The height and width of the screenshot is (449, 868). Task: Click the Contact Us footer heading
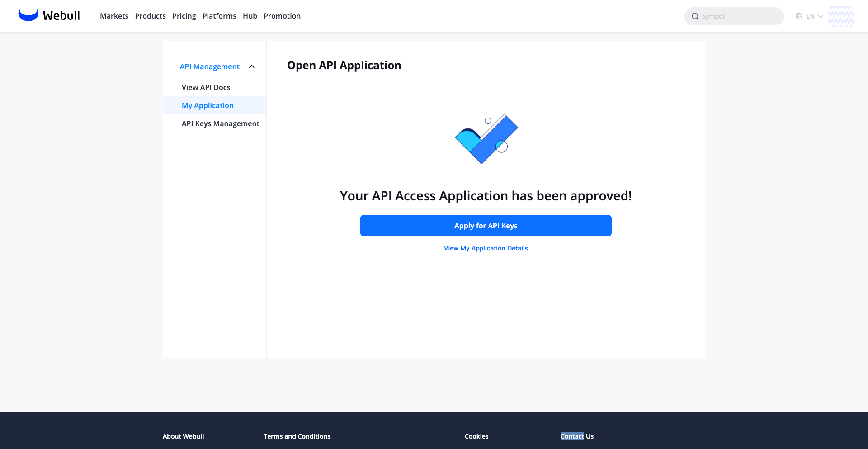click(x=577, y=436)
